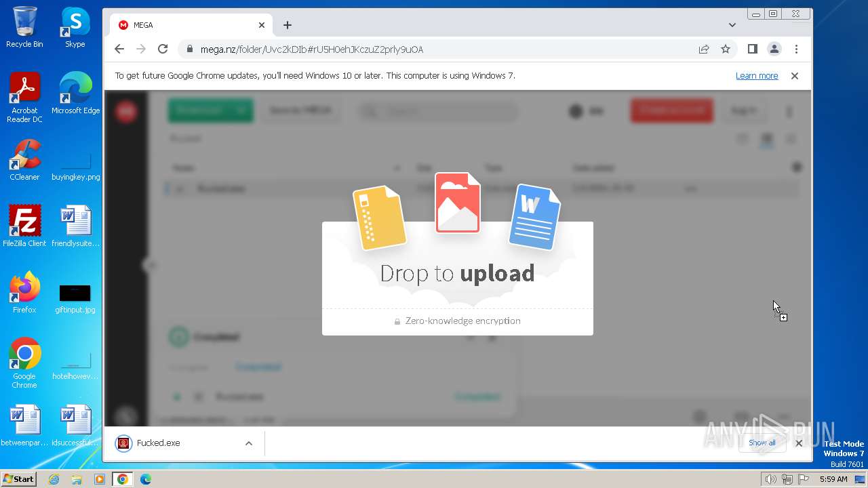Select the hotelhowev file on desktop
This screenshot has height=488, width=868.
click(75, 367)
